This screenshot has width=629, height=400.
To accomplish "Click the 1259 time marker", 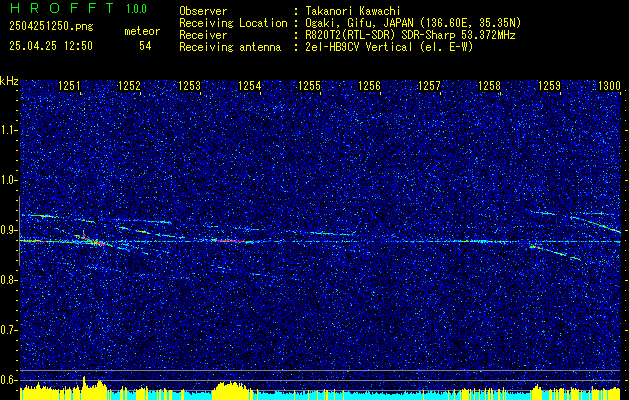I will pos(550,86).
